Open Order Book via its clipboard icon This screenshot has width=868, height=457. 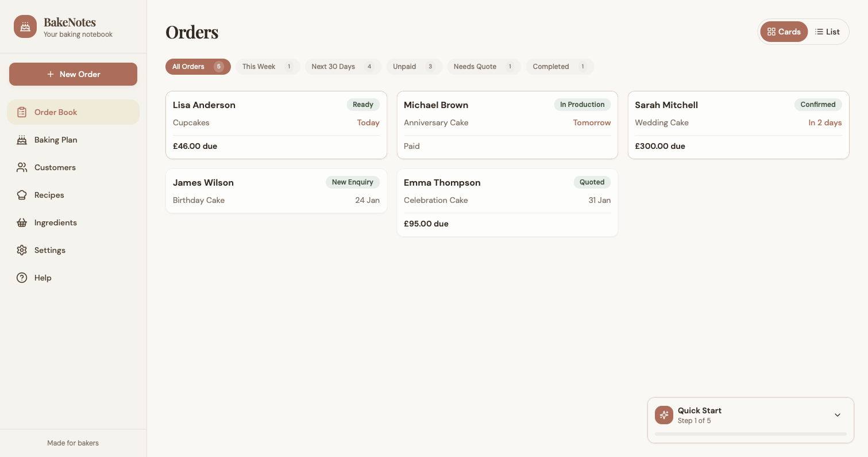[22, 112]
